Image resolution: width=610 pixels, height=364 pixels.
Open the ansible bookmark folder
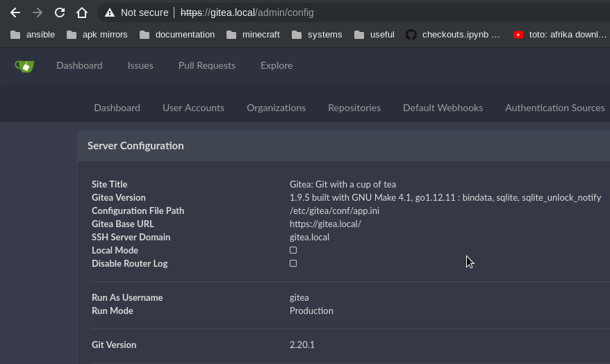32,35
